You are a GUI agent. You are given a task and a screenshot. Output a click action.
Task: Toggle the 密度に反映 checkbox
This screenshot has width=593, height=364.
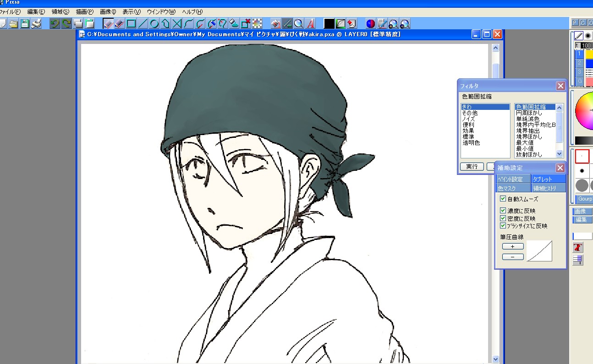click(503, 218)
